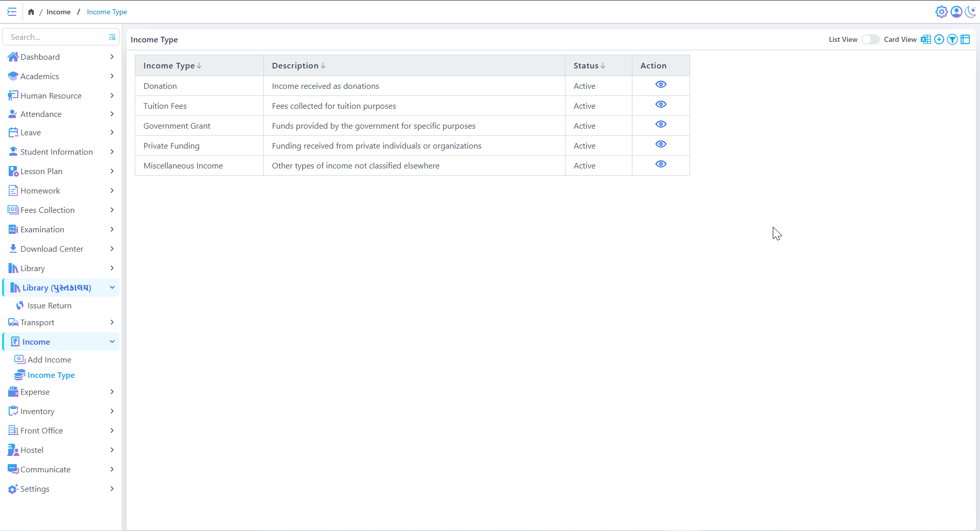Viewport: 980px width, 531px height.
Task: Open the user profile icon
Action: (x=956, y=12)
